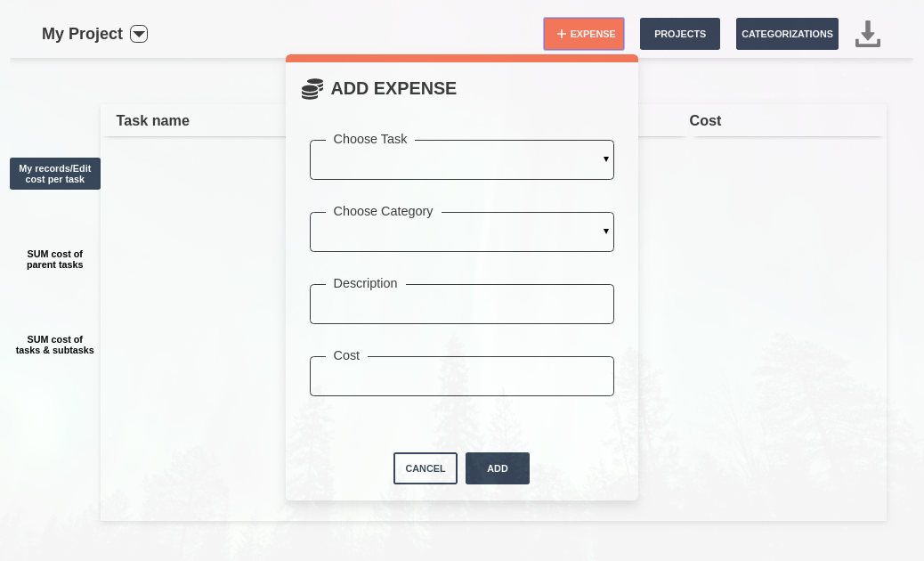Select My records/Edit cost per task view
The image size is (924, 561).
pos(55,174)
